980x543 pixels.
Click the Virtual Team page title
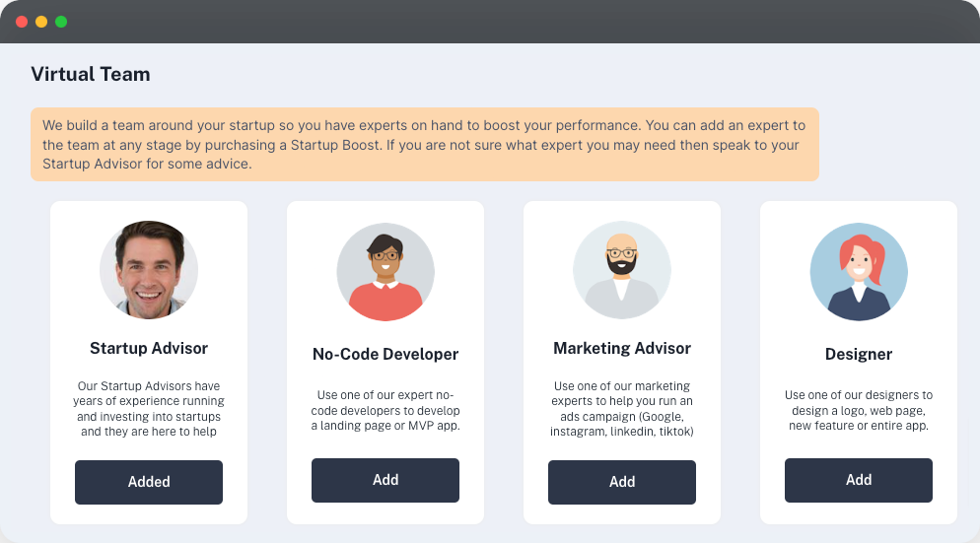pyautogui.click(x=91, y=74)
